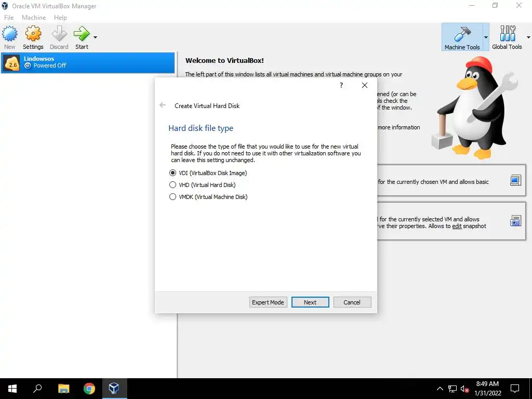Click the green Start arrow icon

pyautogui.click(x=82, y=34)
